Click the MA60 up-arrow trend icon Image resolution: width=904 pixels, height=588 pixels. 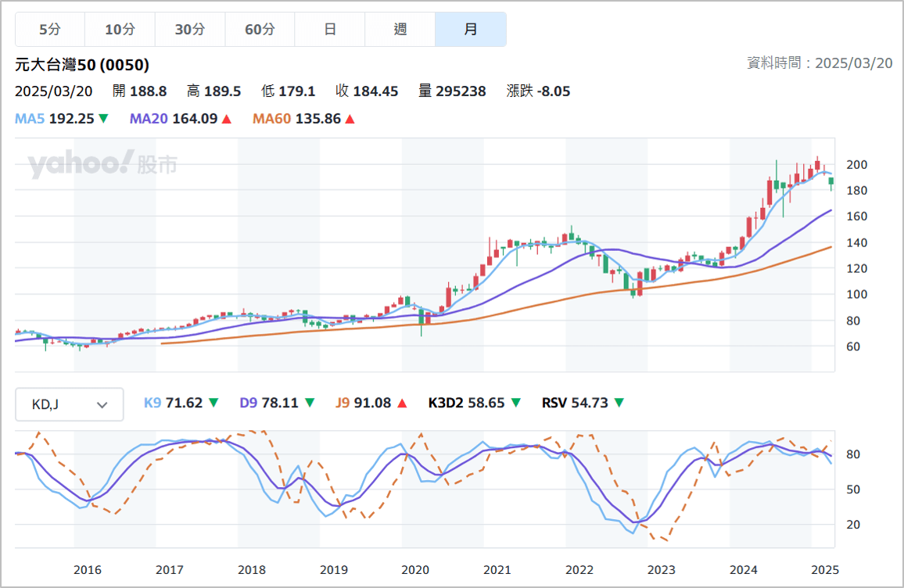[349, 117]
